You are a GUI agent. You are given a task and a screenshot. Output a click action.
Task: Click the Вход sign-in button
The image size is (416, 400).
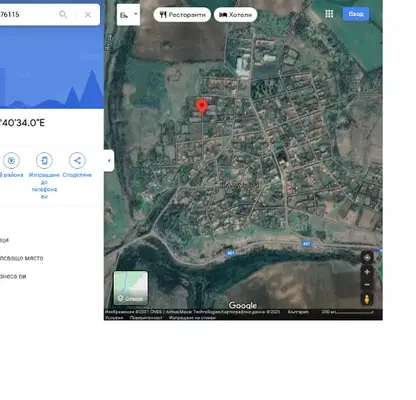pyautogui.click(x=356, y=14)
